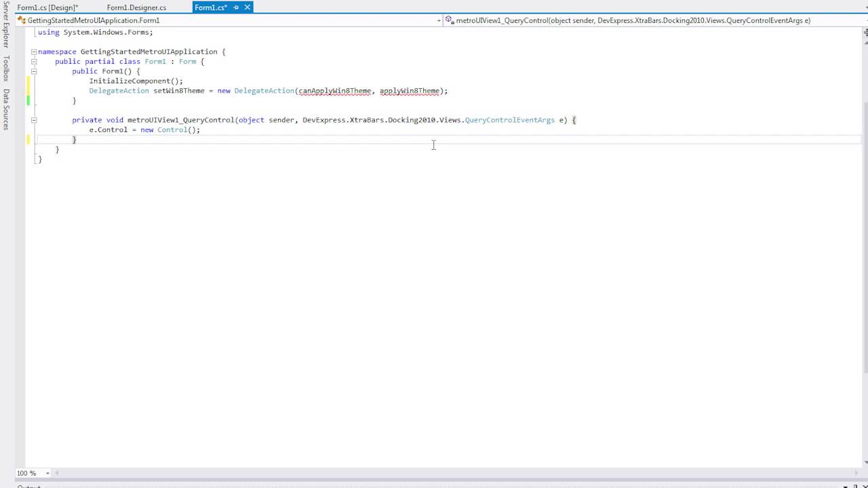The image size is (868, 488).
Task: Pin the Form1.cs tab
Action: pyautogui.click(x=236, y=7)
